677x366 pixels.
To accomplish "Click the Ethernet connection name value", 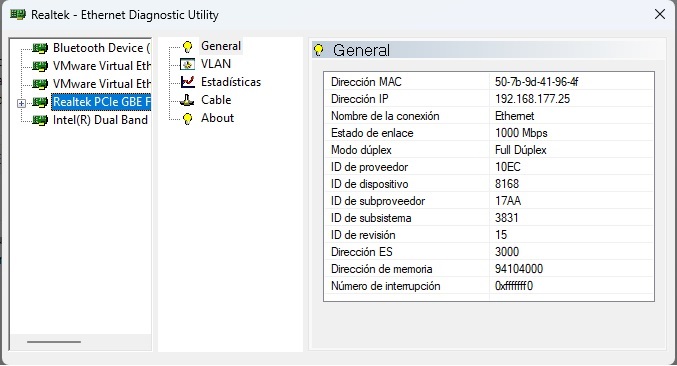I will (515, 116).
